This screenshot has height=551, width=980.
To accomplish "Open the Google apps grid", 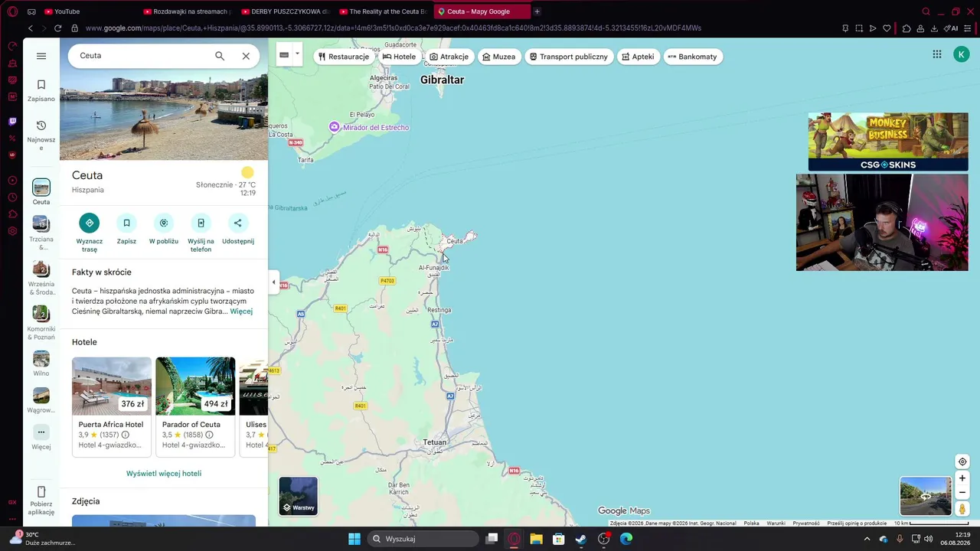I will pyautogui.click(x=937, y=54).
